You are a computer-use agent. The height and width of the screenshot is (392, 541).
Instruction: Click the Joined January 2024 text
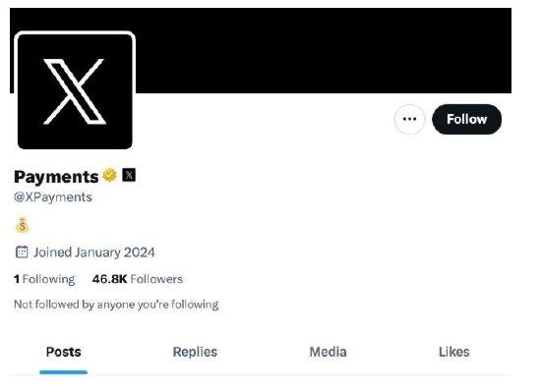94,252
